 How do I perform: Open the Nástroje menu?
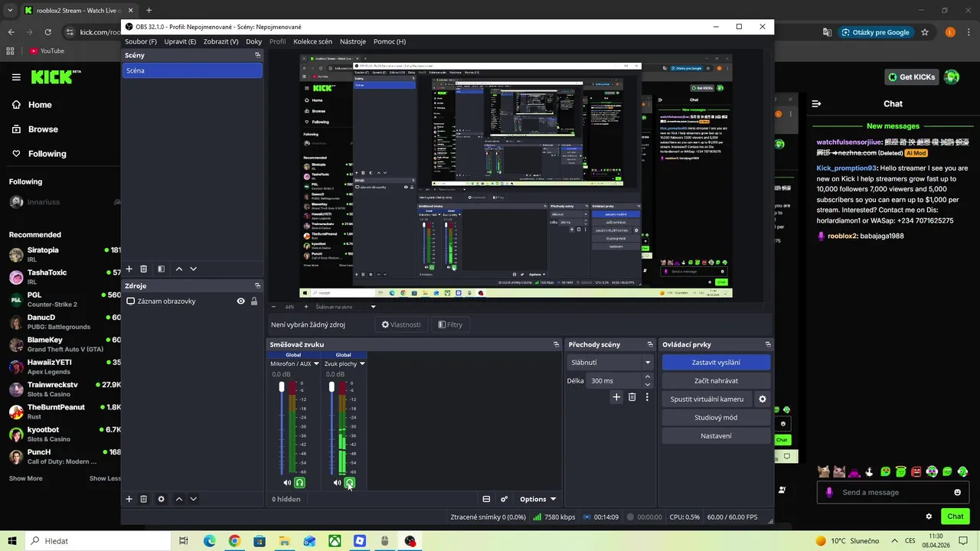pos(353,41)
